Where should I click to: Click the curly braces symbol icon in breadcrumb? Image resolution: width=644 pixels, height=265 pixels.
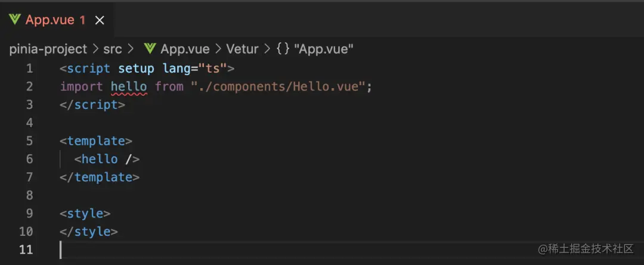point(283,49)
